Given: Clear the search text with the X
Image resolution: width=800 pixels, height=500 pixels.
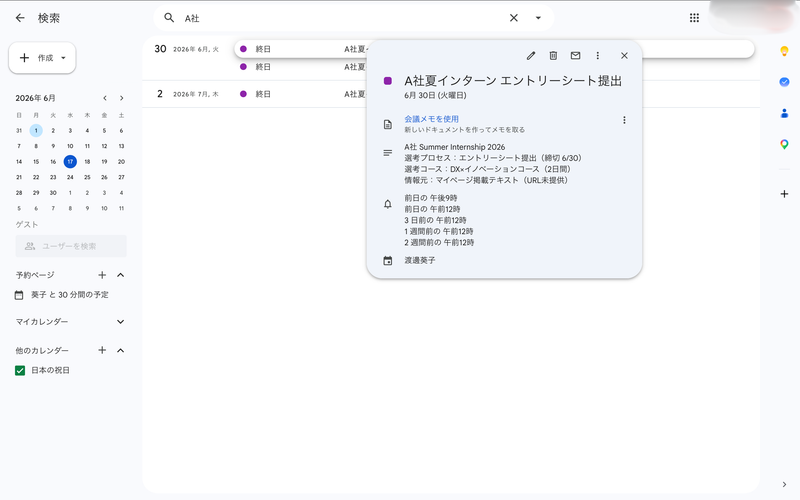Looking at the screenshot, I should tap(514, 18).
